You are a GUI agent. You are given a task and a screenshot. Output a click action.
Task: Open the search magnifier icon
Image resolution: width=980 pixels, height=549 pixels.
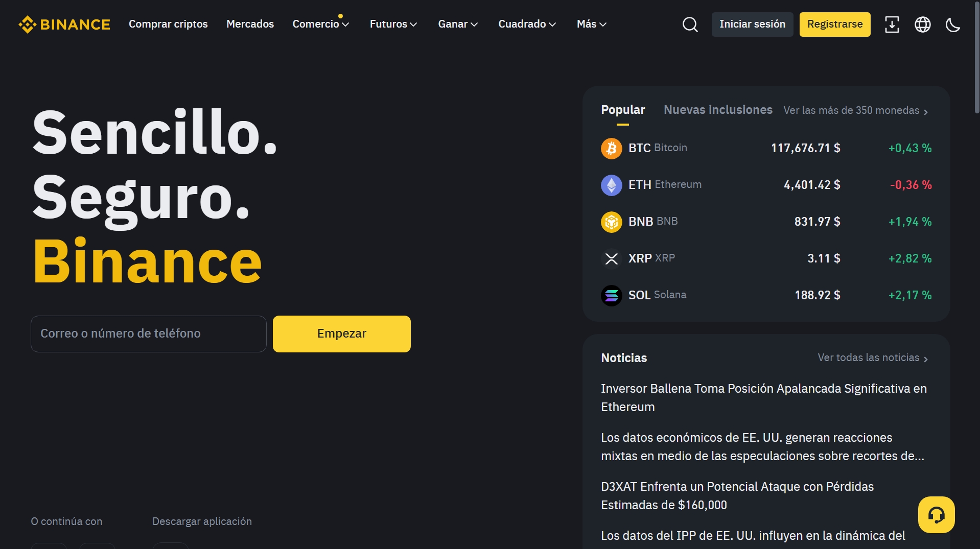[690, 25]
